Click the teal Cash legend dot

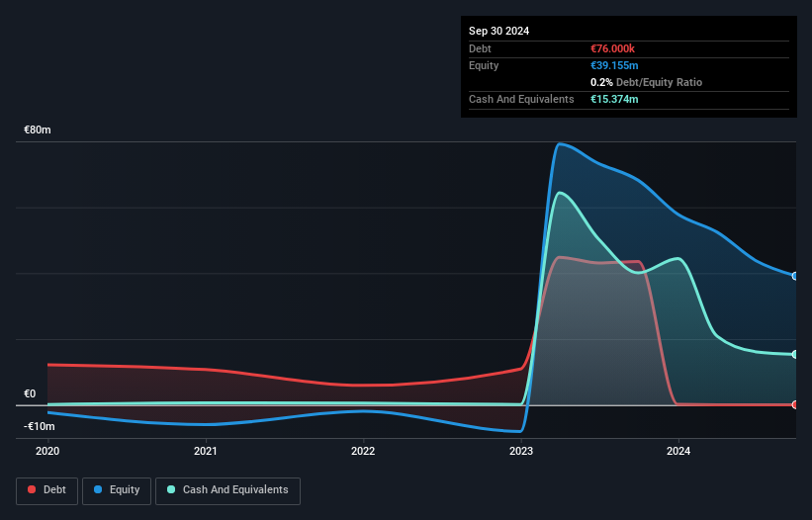point(171,489)
